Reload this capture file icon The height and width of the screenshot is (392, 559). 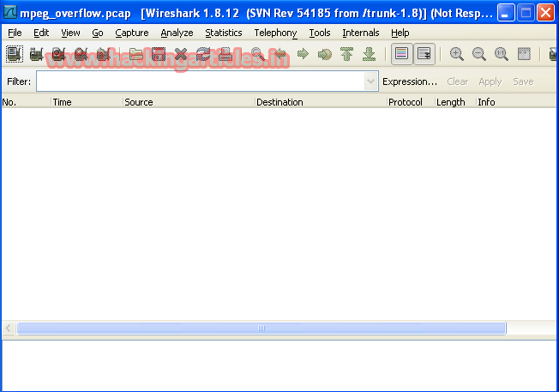(203, 54)
